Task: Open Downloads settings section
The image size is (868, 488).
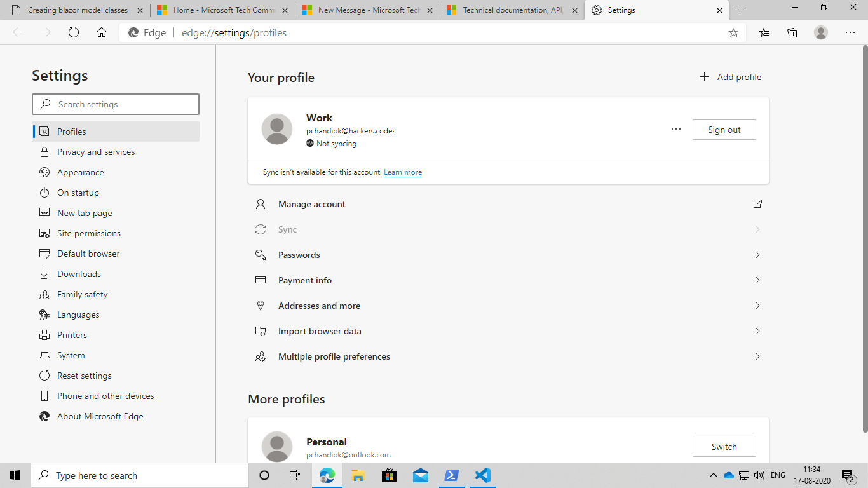Action: 116,274
